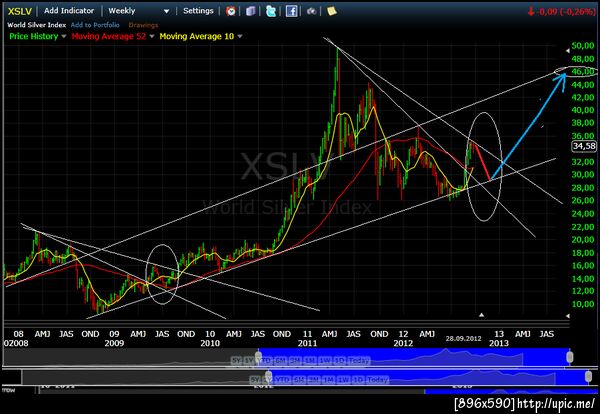Click the World Silver Index name label

tap(36, 25)
